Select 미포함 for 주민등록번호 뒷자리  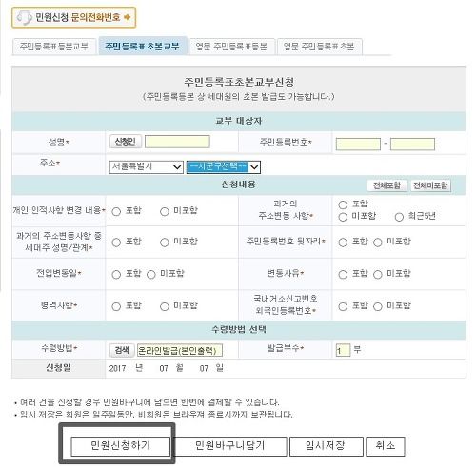pos(378,243)
